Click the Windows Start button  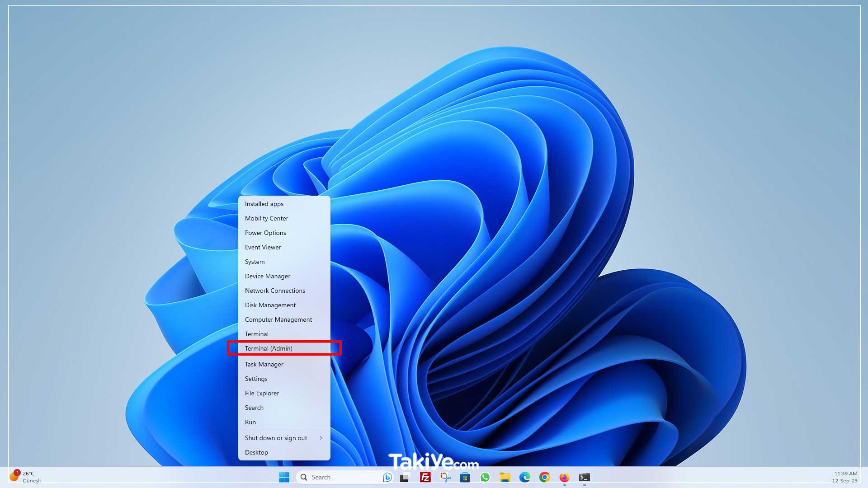click(284, 477)
